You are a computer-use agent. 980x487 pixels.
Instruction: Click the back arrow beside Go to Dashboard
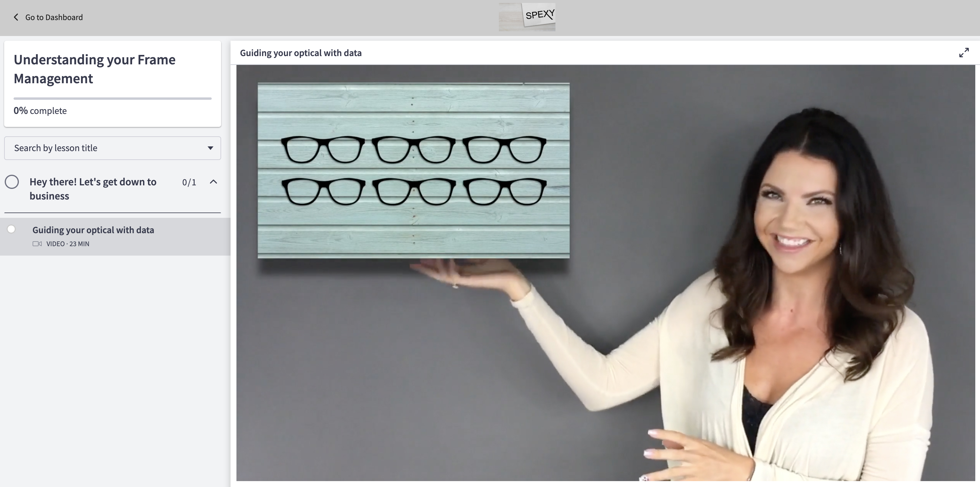[x=16, y=17]
